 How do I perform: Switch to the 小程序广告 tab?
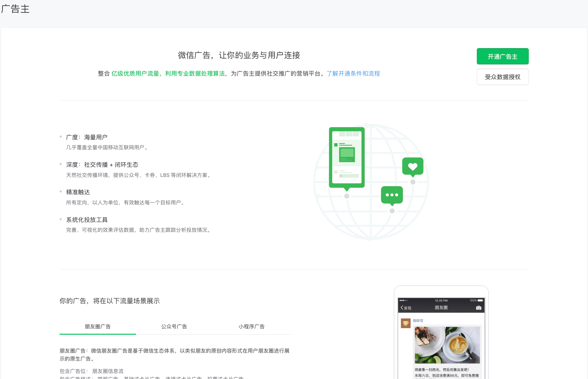point(251,326)
